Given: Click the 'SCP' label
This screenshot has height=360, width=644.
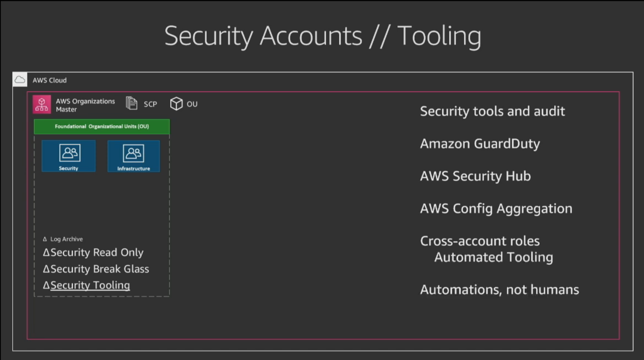Looking at the screenshot, I should [151, 104].
